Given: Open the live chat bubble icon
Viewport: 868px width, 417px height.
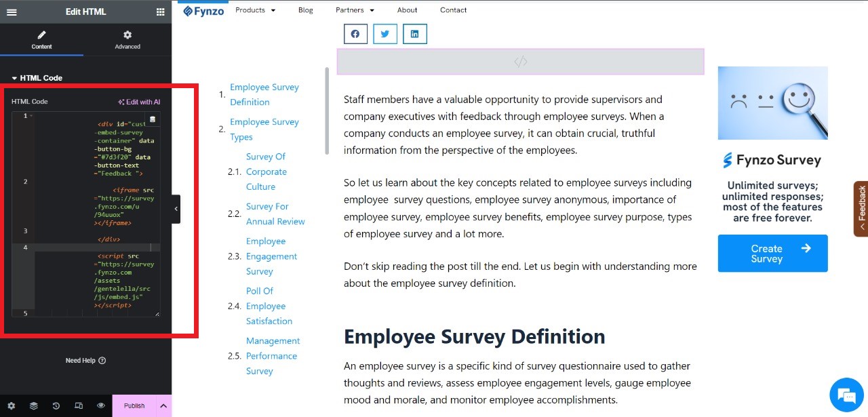Looking at the screenshot, I should (846, 395).
